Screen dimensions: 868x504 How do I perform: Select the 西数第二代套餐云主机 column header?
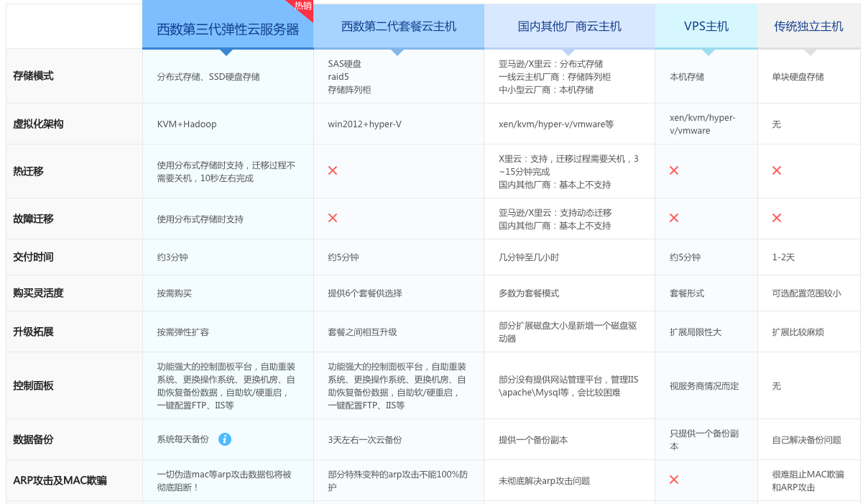tap(399, 26)
